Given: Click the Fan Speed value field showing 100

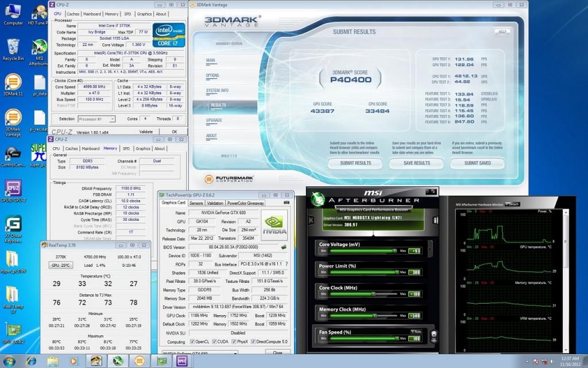Looking at the screenshot, I should (x=415, y=338).
